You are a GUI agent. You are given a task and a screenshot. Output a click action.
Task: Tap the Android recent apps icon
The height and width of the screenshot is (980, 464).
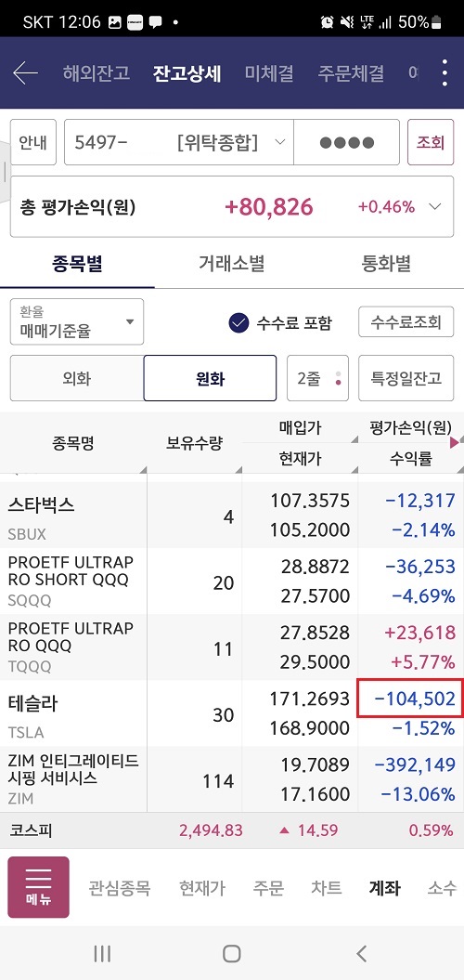[102, 953]
